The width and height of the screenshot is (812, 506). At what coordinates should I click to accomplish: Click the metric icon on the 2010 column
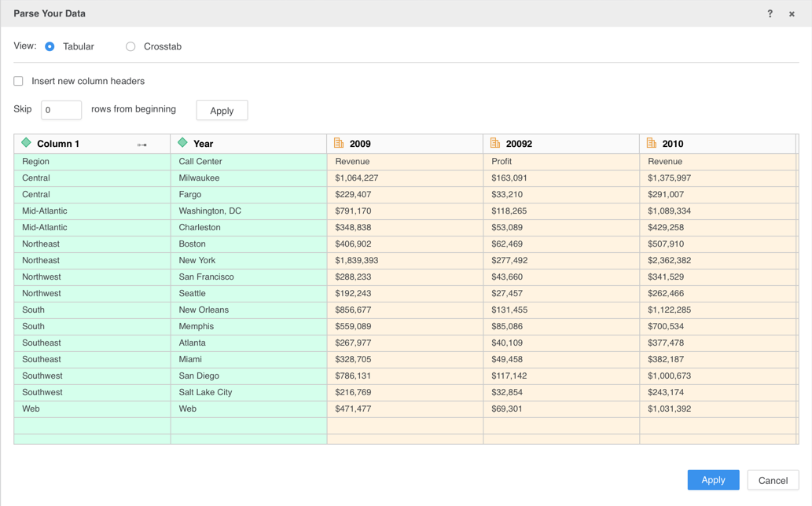652,143
